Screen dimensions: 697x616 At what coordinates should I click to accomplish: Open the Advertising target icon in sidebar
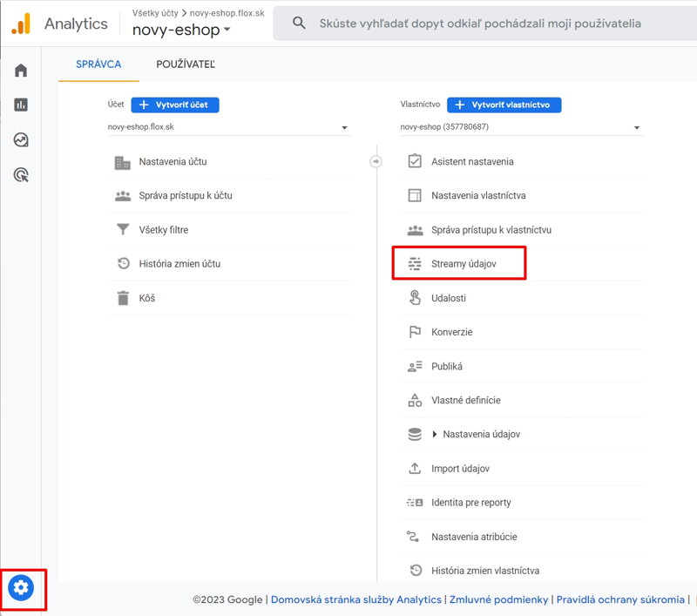(x=21, y=175)
